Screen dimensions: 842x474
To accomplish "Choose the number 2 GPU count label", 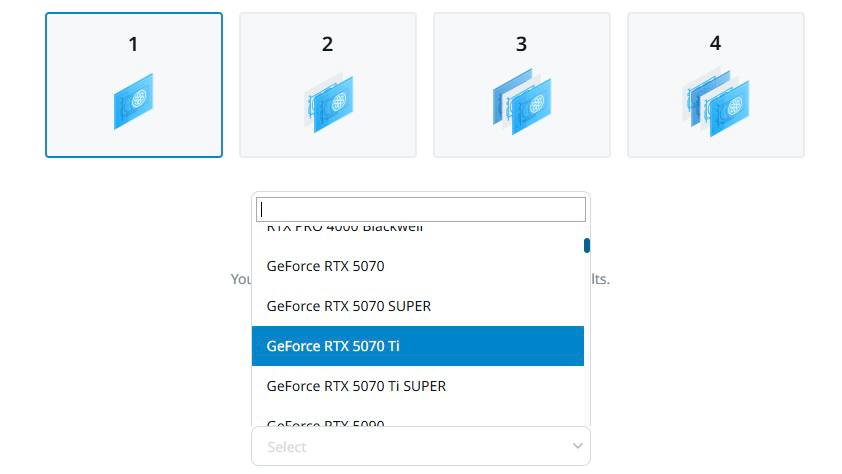I will [x=327, y=44].
